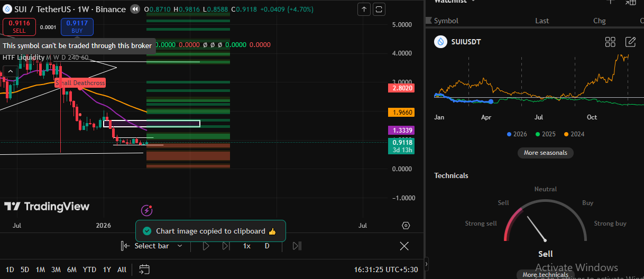Select the All date range
Screen dimensions: 644x279
pyautogui.click(x=122, y=269)
